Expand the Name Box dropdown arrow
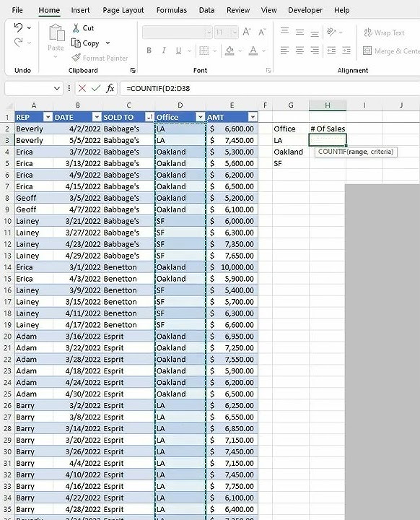The image size is (420, 520). click(57, 89)
